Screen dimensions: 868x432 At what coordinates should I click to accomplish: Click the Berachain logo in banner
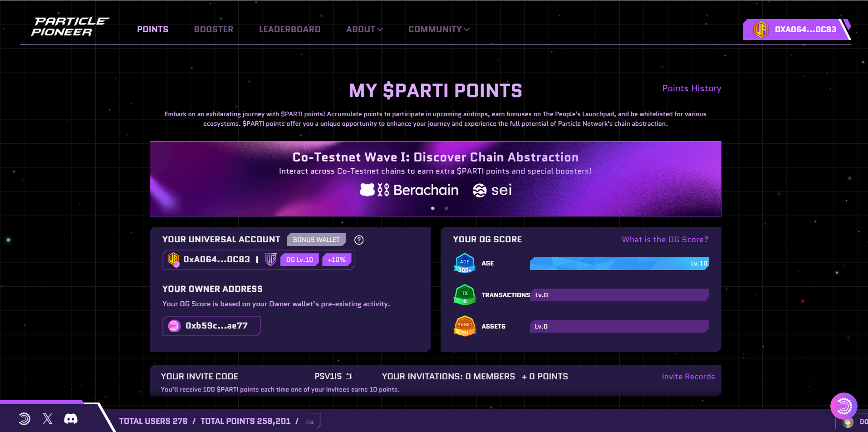[409, 190]
